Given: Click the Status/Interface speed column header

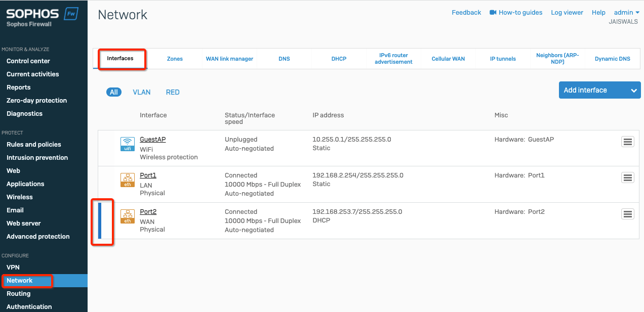Looking at the screenshot, I should [x=250, y=118].
